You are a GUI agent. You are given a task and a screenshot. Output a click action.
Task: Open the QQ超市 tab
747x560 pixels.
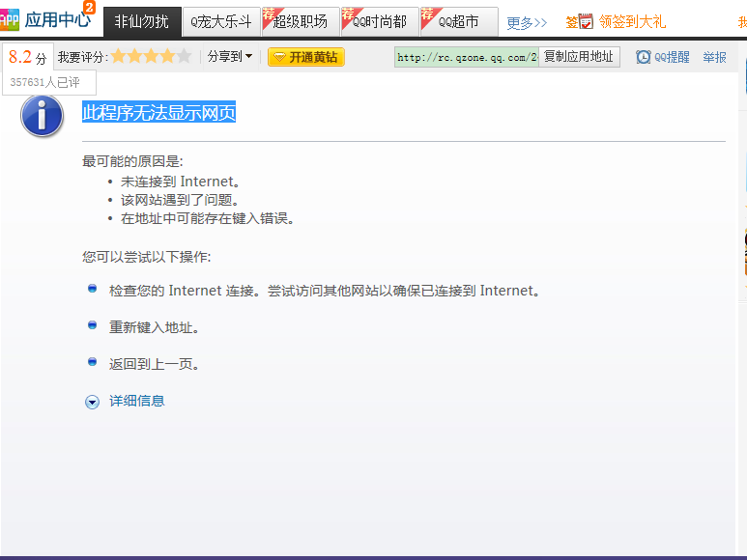pyautogui.click(x=459, y=21)
